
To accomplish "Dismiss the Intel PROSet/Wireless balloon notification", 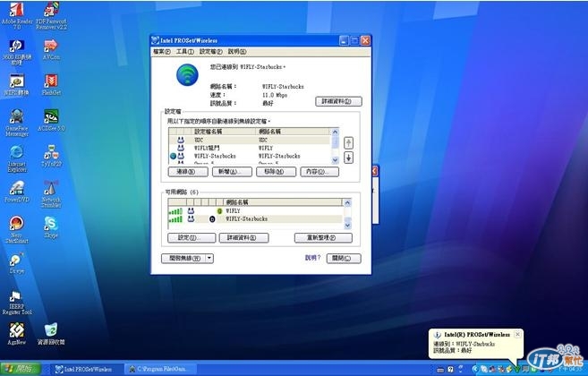I will [517, 334].
